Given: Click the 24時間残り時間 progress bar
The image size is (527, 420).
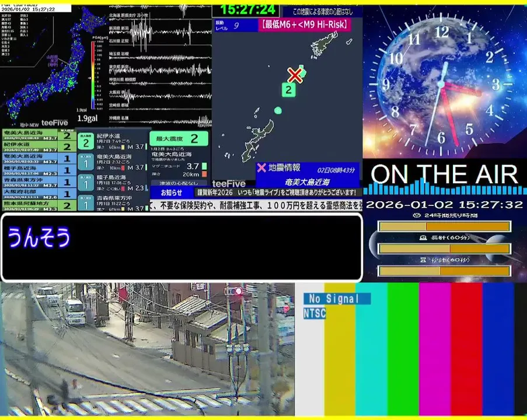Looking at the screenshot, I should (x=444, y=226).
